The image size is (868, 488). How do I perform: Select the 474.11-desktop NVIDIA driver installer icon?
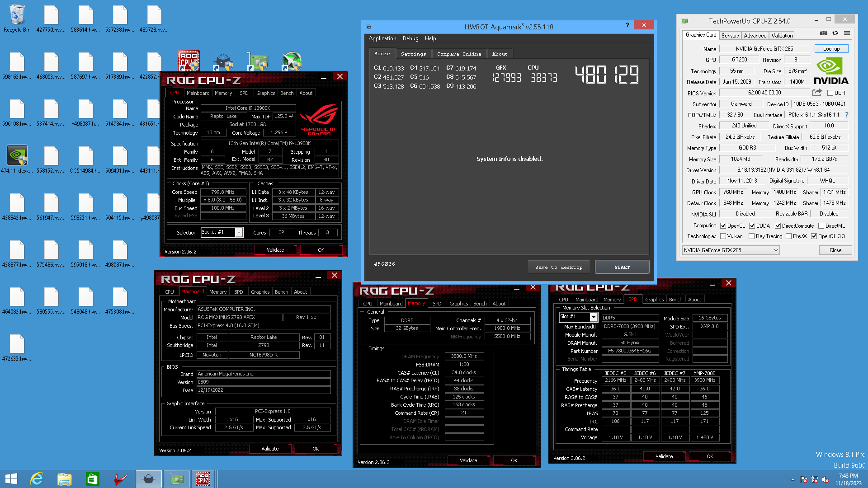coord(17,159)
